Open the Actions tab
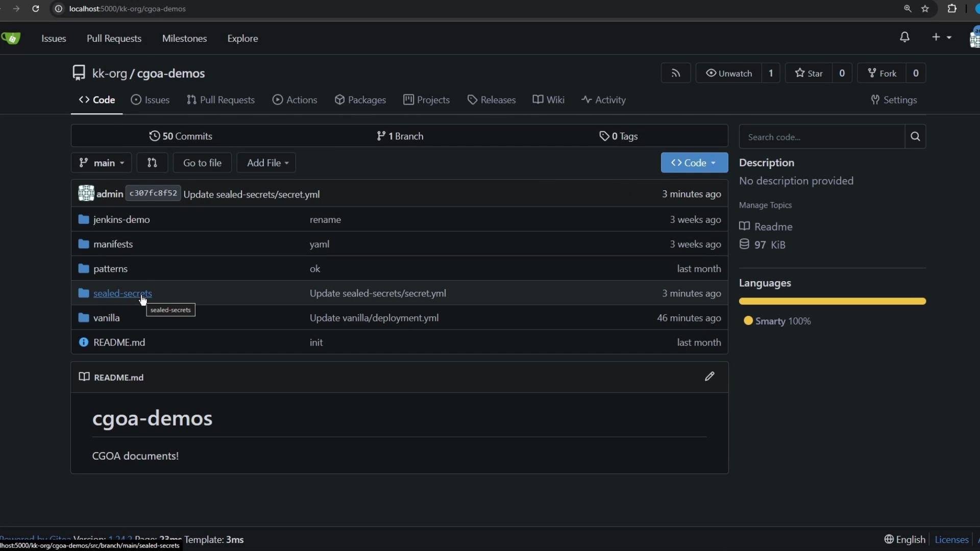The width and height of the screenshot is (980, 551). pos(295,100)
